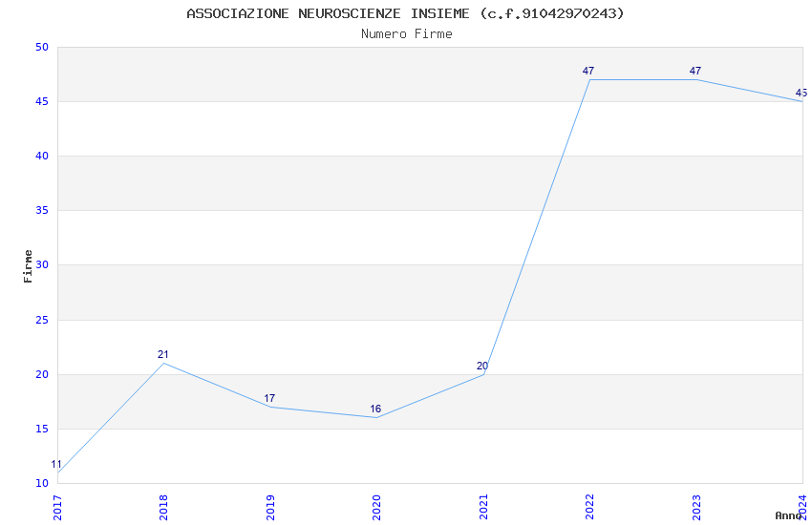Click the 50 y-axis tick value
The width and height of the screenshot is (812, 525).
pos(42,47)
